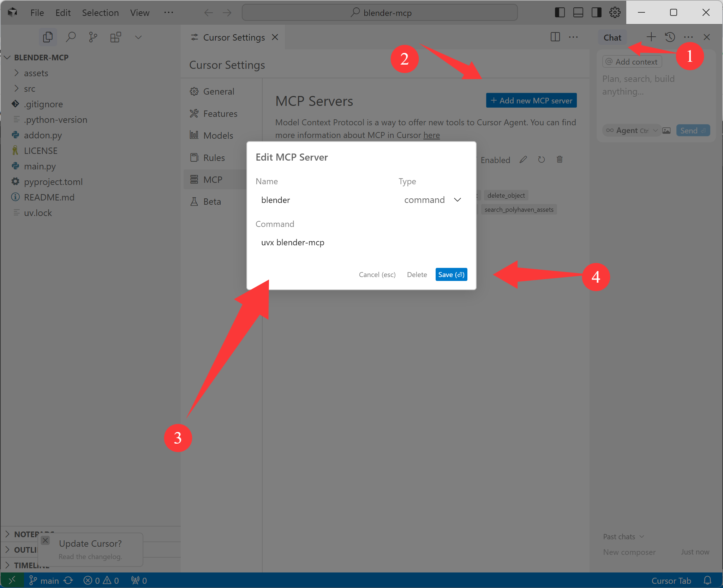Click the delete MCP server trash icon
Viewport: 723px width, 588px height.
point(559,159)
